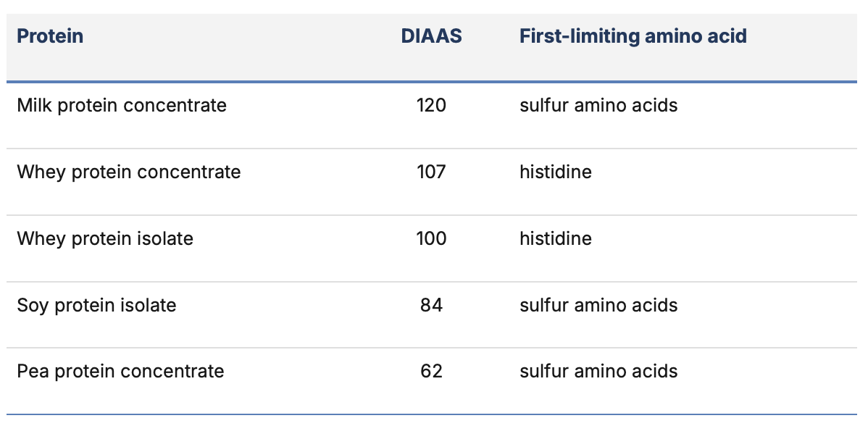Select the Soy protein isolate cell
Image resolution: width=868 pixels, height=426 pixels.
(96, 306)
